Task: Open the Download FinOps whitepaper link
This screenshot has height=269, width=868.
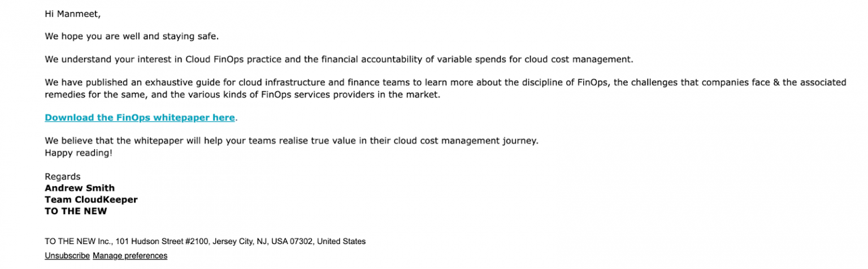Action: 140,118
